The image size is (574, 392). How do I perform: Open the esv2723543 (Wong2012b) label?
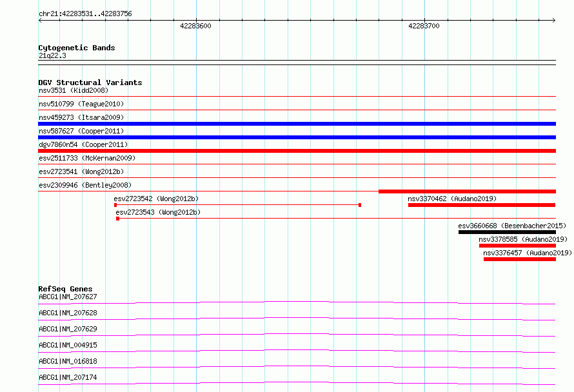click(158, 212)
